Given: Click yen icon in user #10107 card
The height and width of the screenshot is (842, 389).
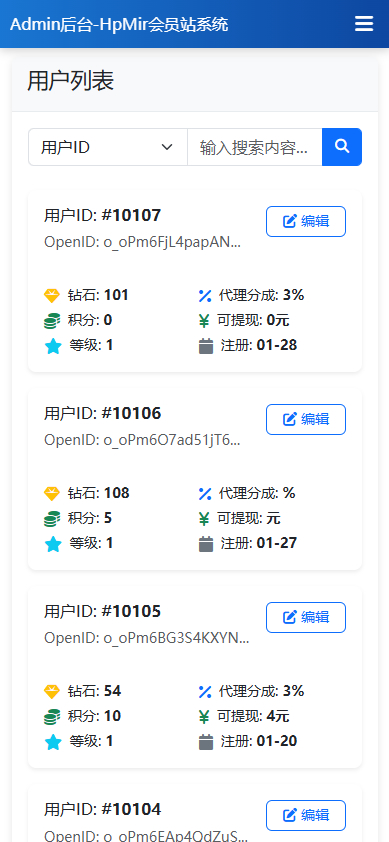Looking at the screenshot, I should (x=204, y=321).
